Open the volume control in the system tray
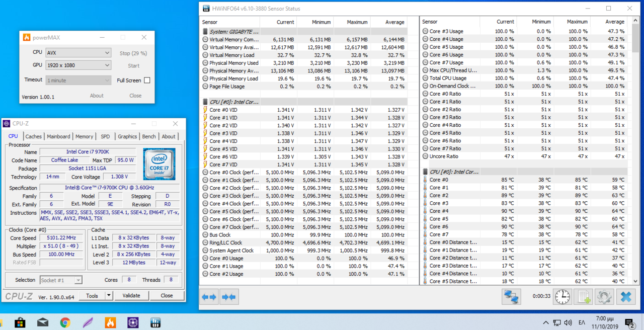The image size is (644, 330). coord(568,322)
